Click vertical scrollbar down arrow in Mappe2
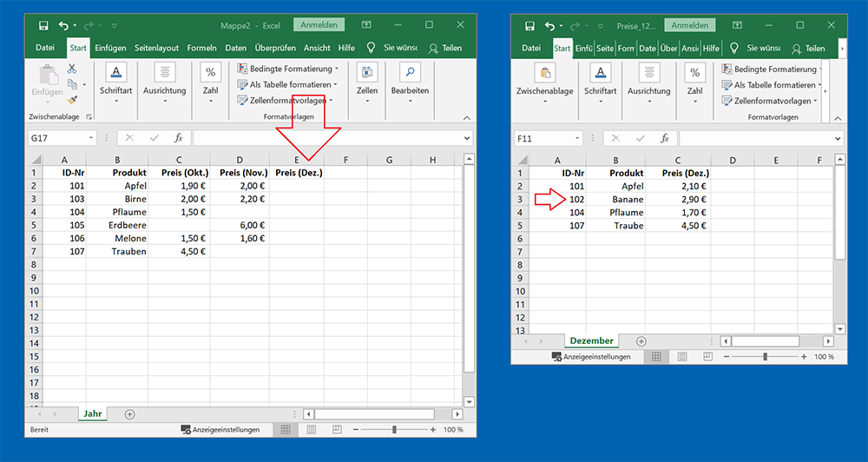868x462 pixels. coord(470,402)
